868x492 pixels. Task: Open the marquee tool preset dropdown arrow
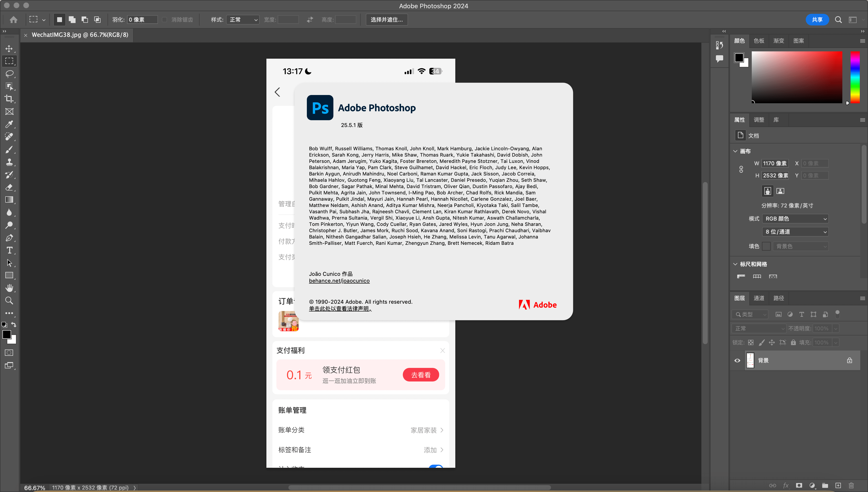pos(44,20)
